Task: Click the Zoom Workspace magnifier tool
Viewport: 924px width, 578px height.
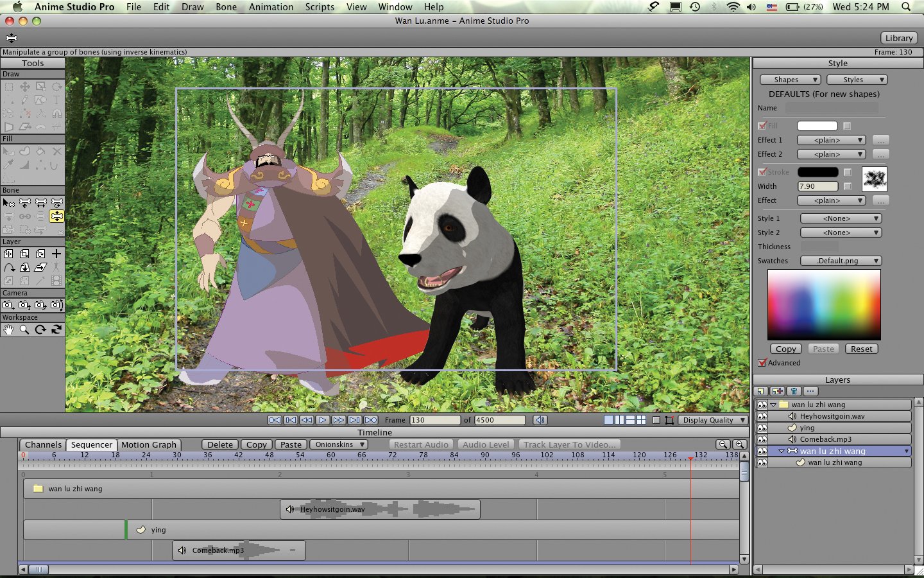Action: click(24, 329)
